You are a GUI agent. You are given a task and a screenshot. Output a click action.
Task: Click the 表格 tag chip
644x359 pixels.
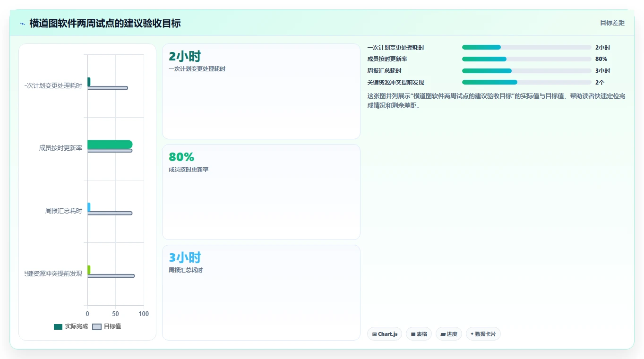pyautogui.click(x=419, y=334)
